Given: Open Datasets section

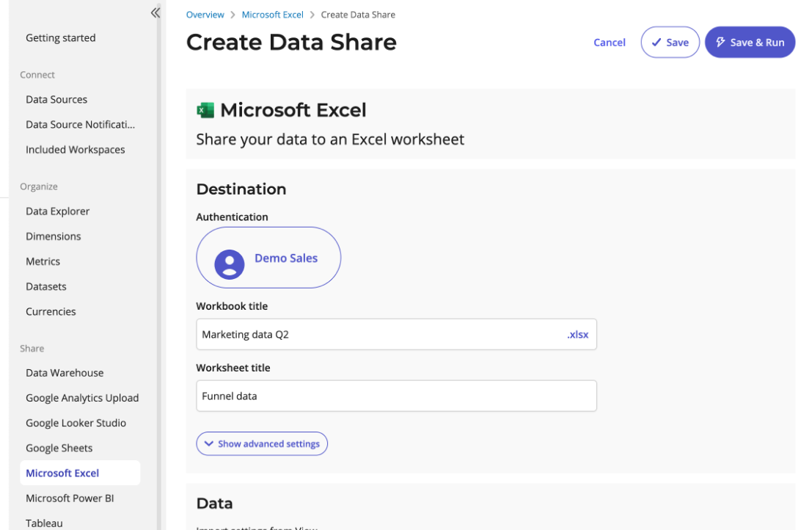Looking at the screenshot, I should (46, 286).
